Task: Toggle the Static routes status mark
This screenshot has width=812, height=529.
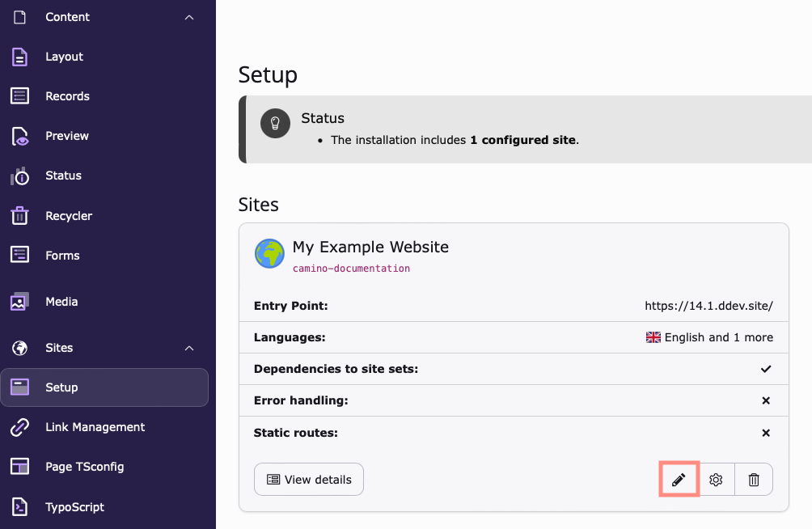Action: 765,433
